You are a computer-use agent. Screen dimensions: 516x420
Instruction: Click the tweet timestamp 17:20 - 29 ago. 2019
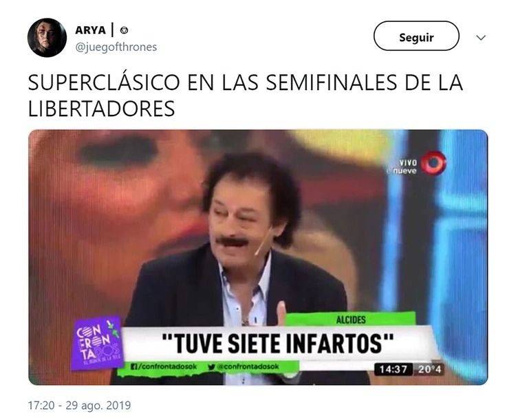[79, 405]
